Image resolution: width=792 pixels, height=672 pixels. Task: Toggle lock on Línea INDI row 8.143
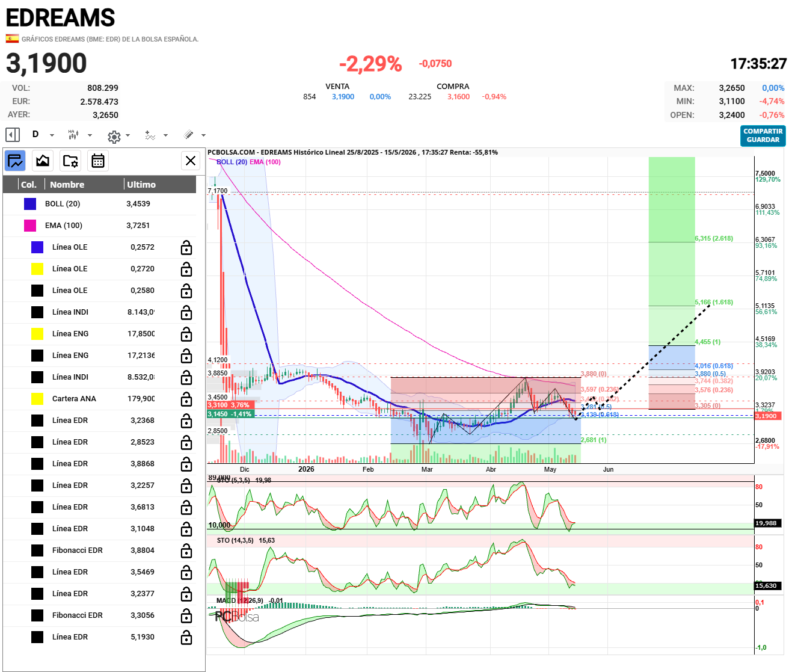pyautogui.click(x=186, y=312)
